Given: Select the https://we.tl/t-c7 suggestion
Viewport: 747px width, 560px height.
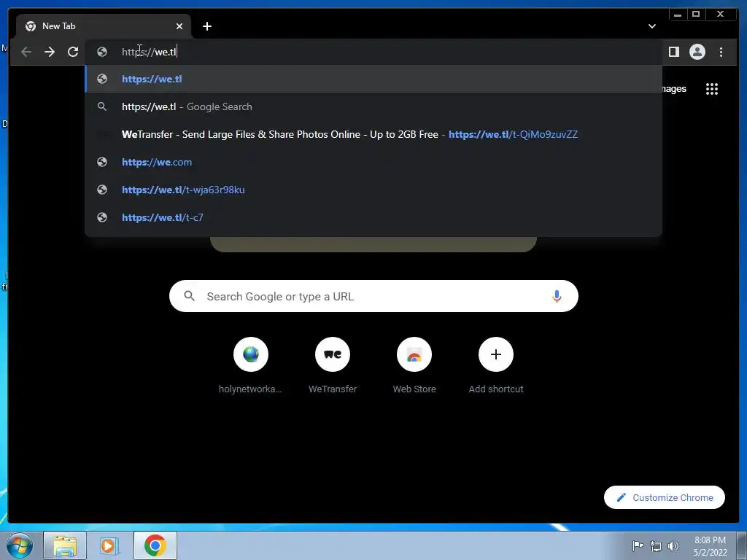Looking at the screenshot, I should 373,217.
